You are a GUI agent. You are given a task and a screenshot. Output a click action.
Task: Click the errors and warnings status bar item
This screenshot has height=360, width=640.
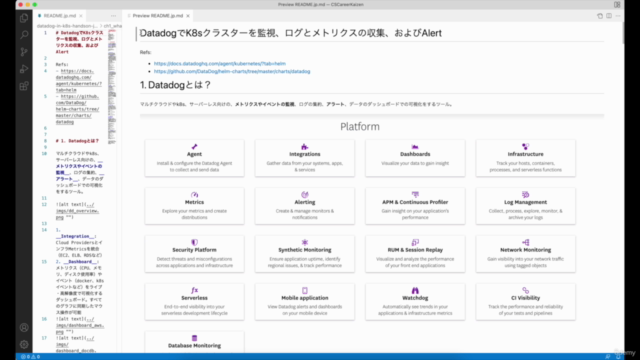(x=30, y=357)
